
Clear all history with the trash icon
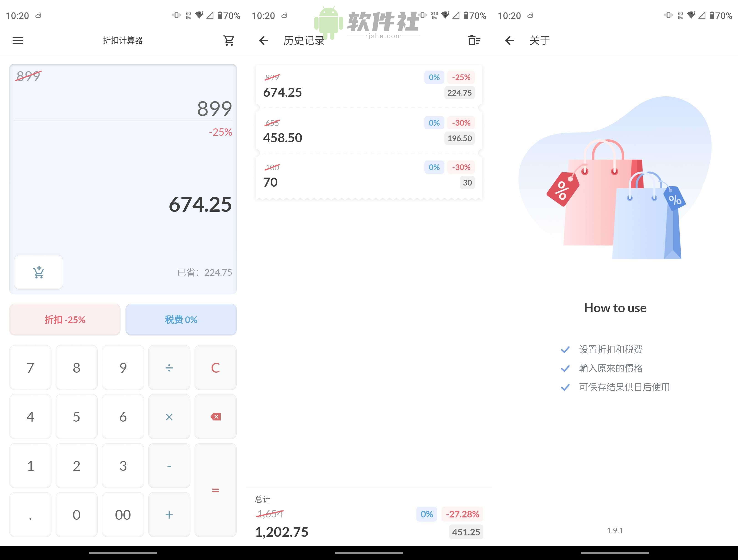[474, 40]
